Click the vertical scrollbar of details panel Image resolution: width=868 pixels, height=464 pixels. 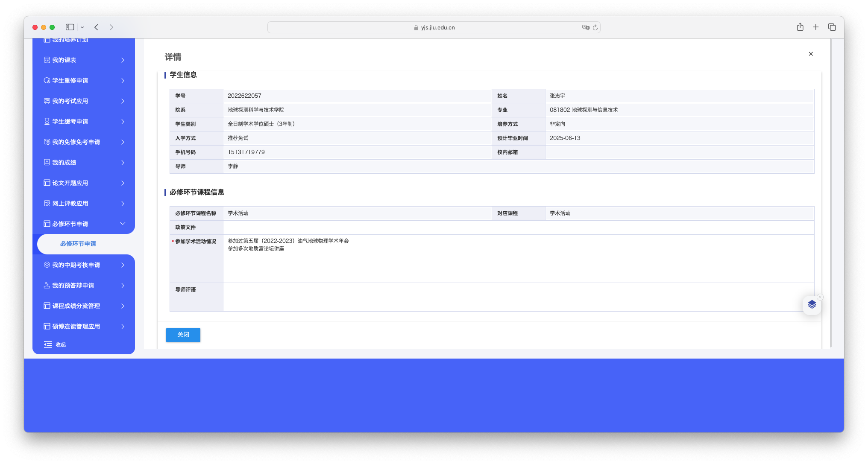tap(830, 192)
